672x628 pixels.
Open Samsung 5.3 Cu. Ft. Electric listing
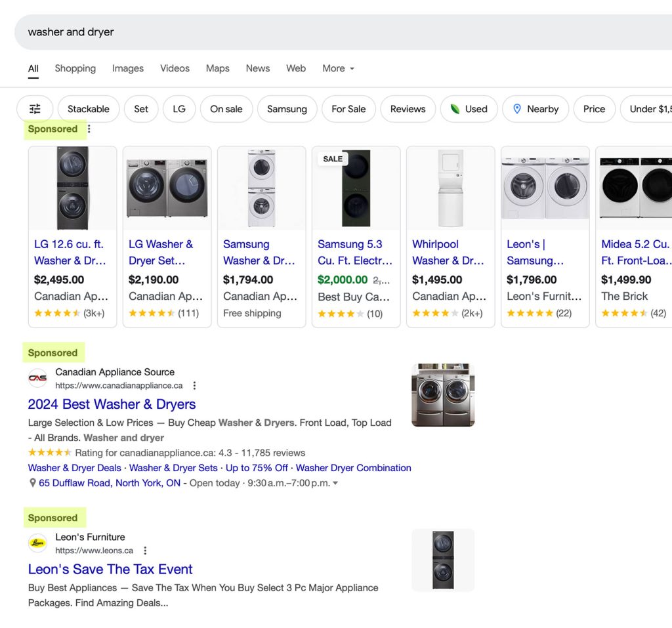(x=355, y=252)
